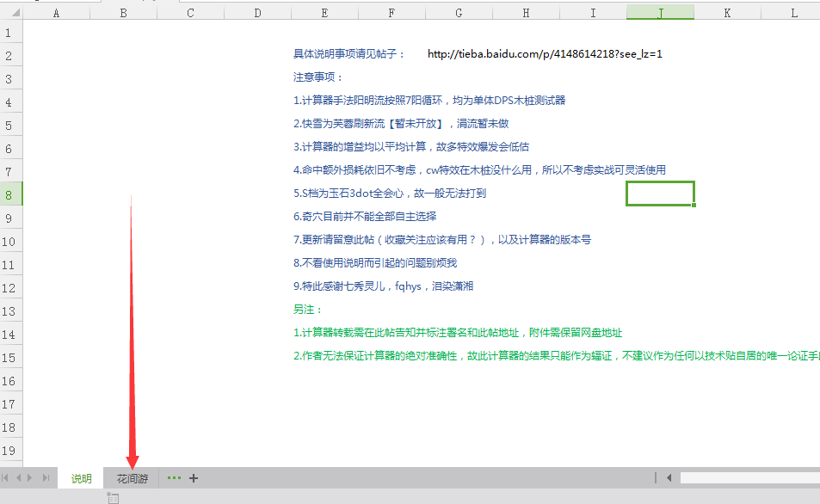820x504 pixels.
Task: Select column J header
Action: coord(660,13)
